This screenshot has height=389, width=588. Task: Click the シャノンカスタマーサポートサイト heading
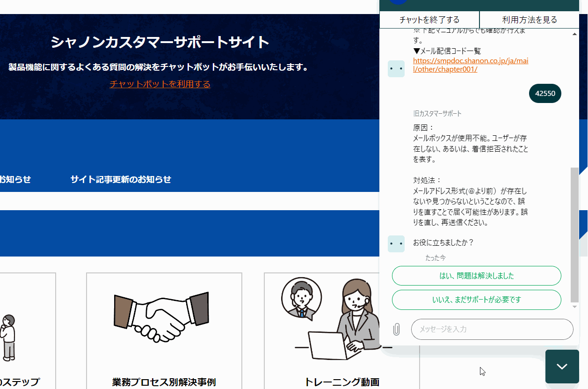pyautogui.click(x=160, y=42)
